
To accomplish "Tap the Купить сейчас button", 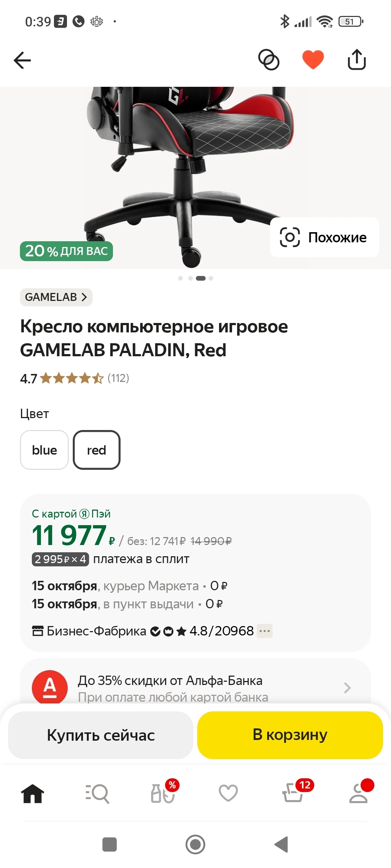I will point(101,735).
